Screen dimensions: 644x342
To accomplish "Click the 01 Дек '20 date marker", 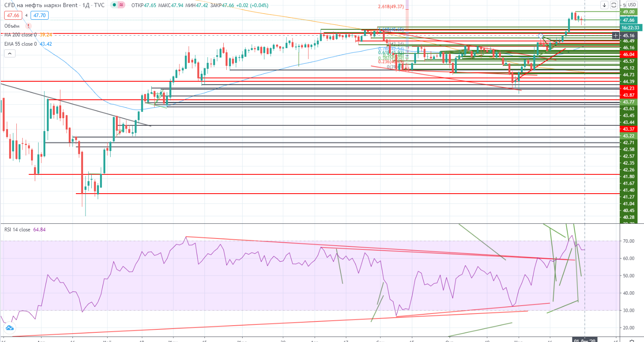I will (585, 340).
